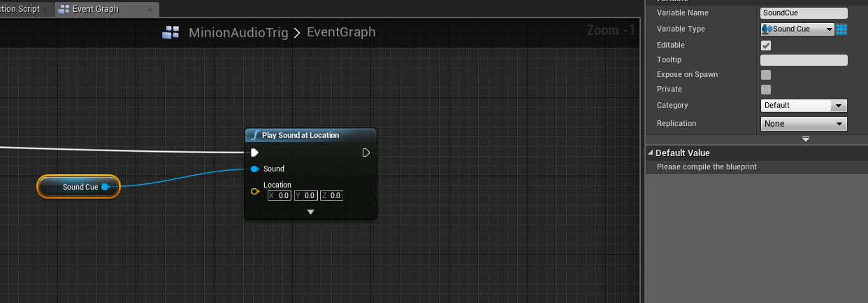
Task: Click the output execution pin of Play Sound
Action: pyautogui.click(x=366, y=153)
